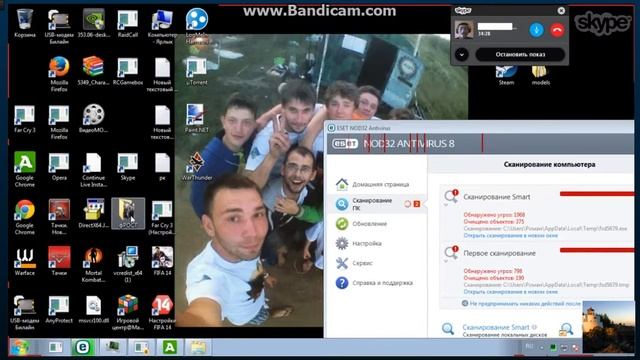Expand the Первое сканирование entry arrow
The width and height of the screenshot is (640, 360).
pos(446,261)
